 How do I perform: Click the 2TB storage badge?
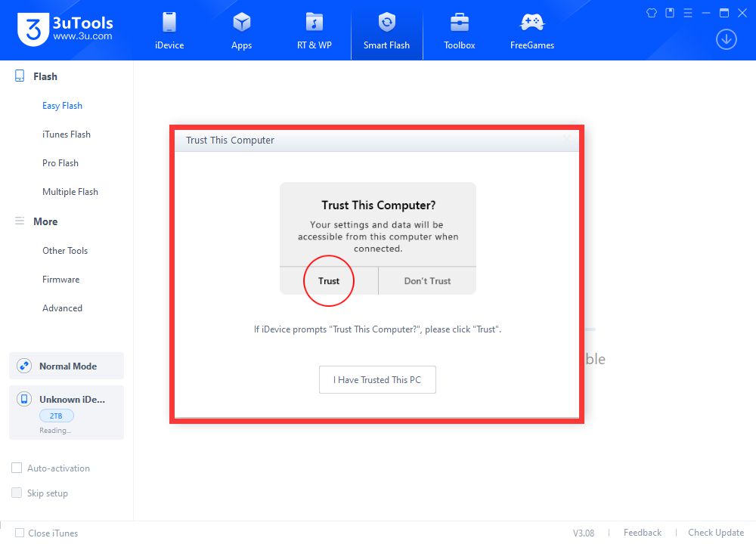[57, 416]
